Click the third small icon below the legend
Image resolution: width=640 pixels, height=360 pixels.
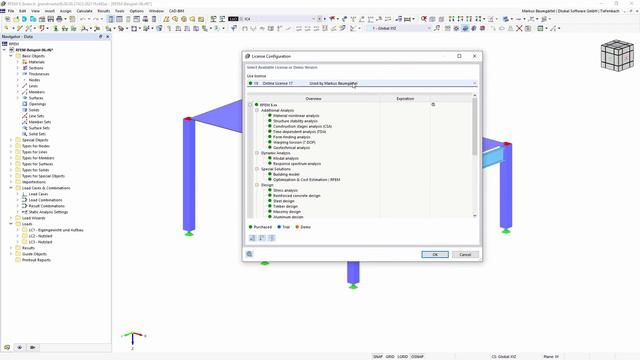pyautogui.click(x=272, y=238)
